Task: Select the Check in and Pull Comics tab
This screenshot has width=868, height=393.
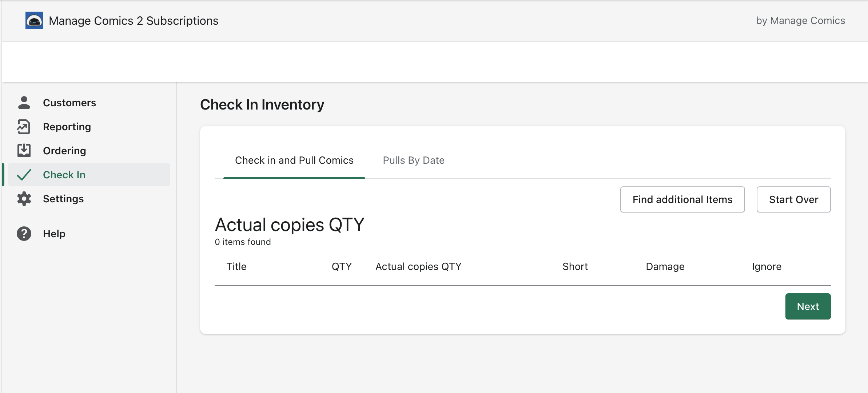Action: 294,160
